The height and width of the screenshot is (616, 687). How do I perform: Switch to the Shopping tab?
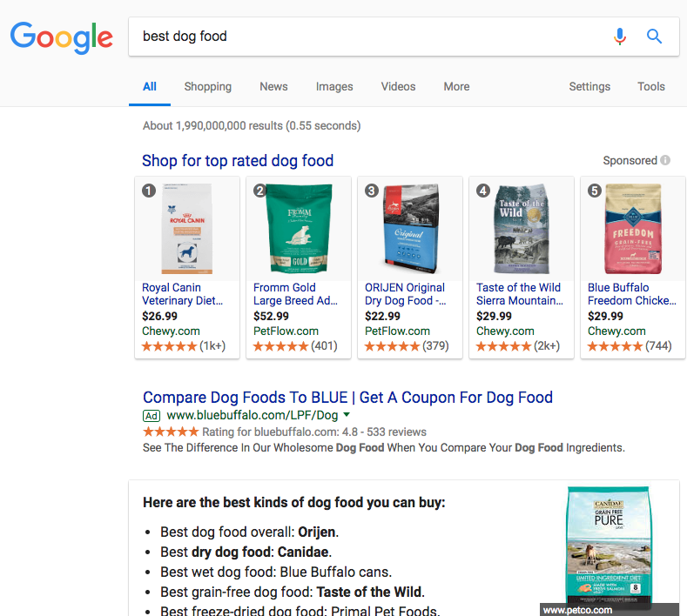[x=208, y=86]
